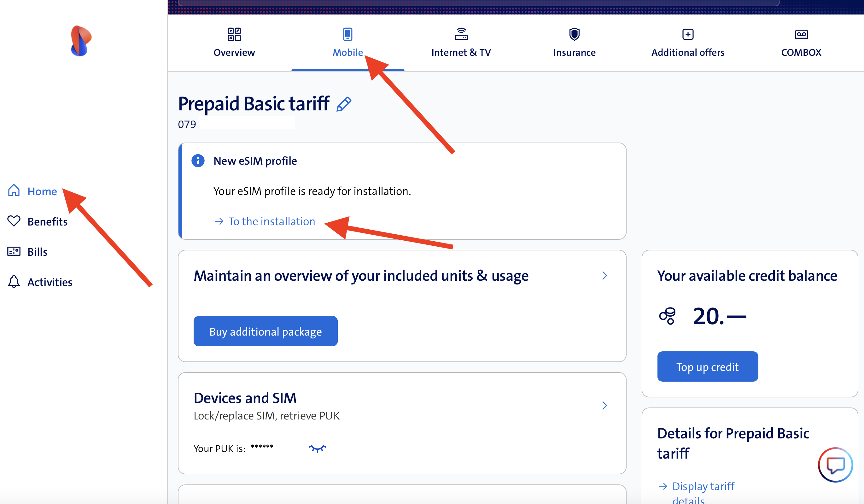Follow the To the installation link
864x504 pixels.
coord(271,221)
